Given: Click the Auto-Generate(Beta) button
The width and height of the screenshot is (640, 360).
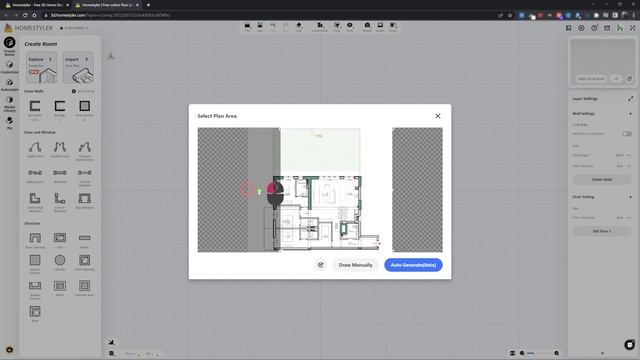Looking at the screenshot, I should pos(413,265).
